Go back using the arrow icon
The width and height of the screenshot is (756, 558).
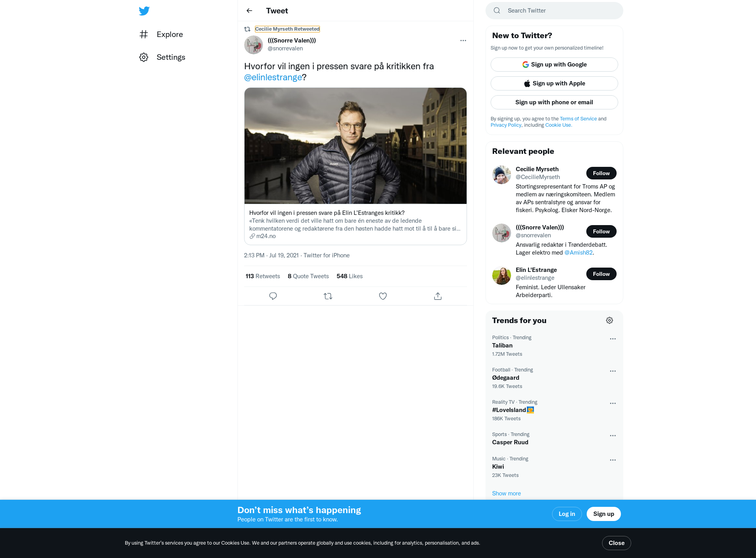click(x=249, y=11)
